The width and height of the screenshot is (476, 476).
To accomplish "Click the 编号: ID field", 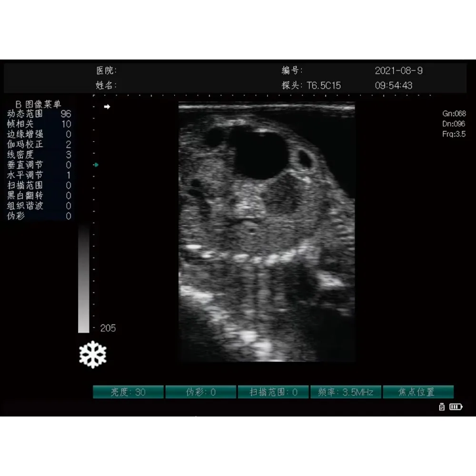I will 292,70.
